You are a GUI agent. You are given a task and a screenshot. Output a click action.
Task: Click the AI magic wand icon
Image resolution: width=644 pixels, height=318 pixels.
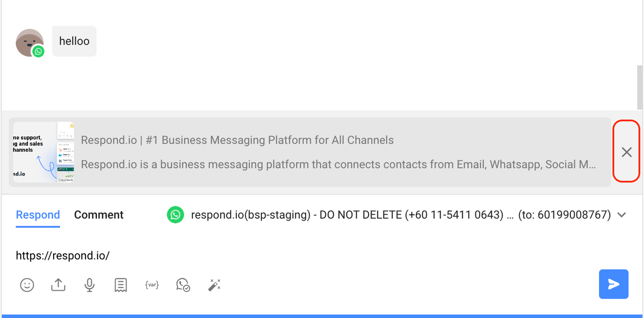click(214, 285)
